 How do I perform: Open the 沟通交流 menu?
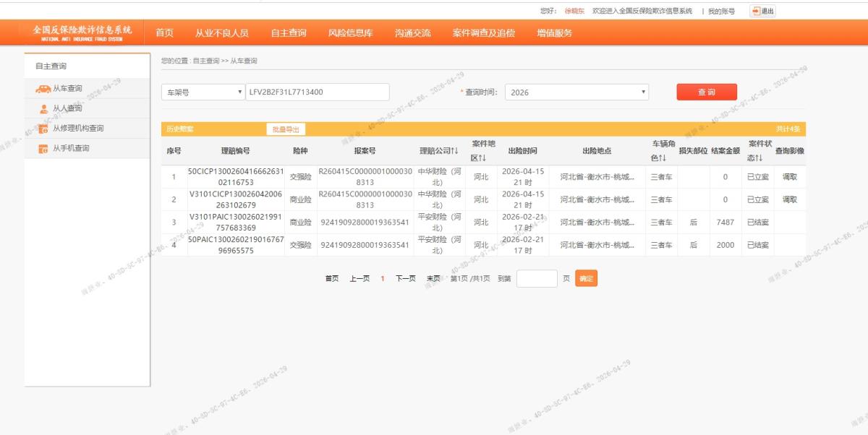[x=412, y=33]
